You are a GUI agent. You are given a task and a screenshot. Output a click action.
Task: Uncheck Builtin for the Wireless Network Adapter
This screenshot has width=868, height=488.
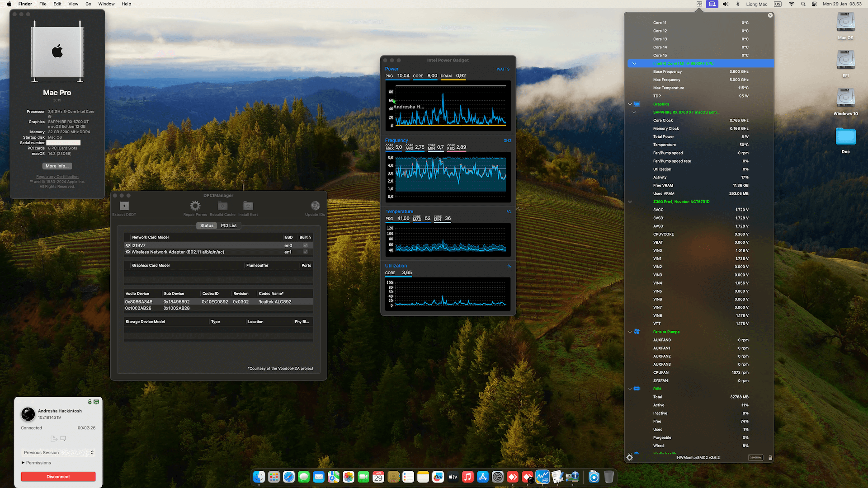click(305, 252)
